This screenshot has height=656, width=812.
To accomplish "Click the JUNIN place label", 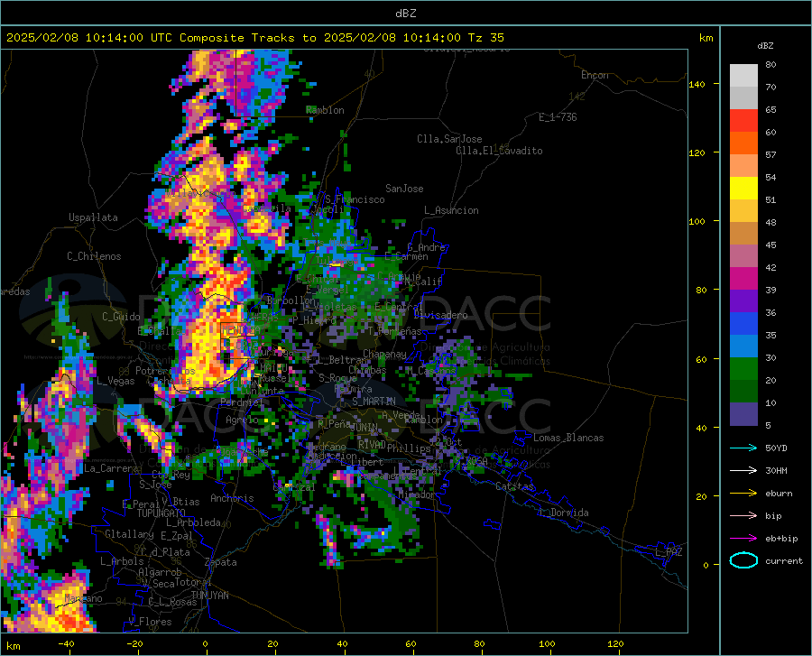I will [x=364, y=427].
